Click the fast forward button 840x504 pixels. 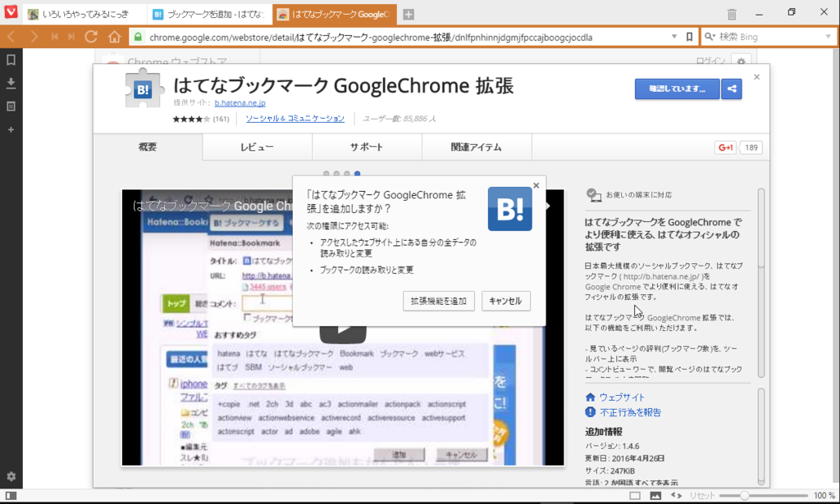tap(72, 37)
